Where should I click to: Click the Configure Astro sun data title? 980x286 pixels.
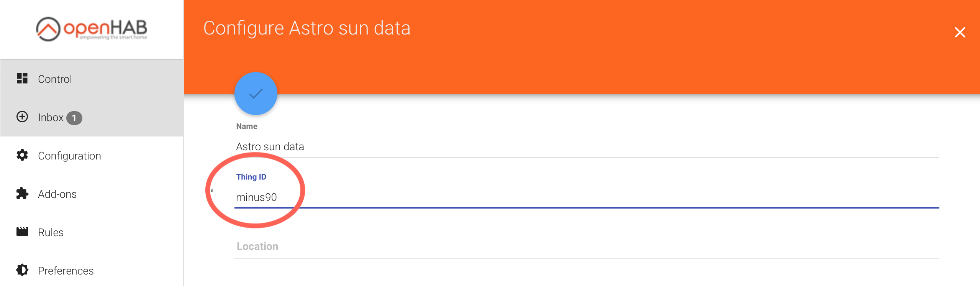click(x=306, y=28)
